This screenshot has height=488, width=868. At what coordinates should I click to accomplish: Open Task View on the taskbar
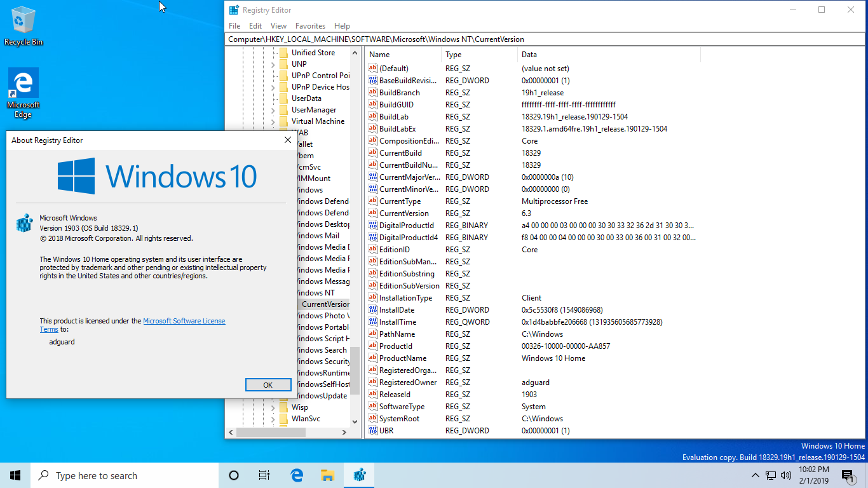click(x=264, y=475)
